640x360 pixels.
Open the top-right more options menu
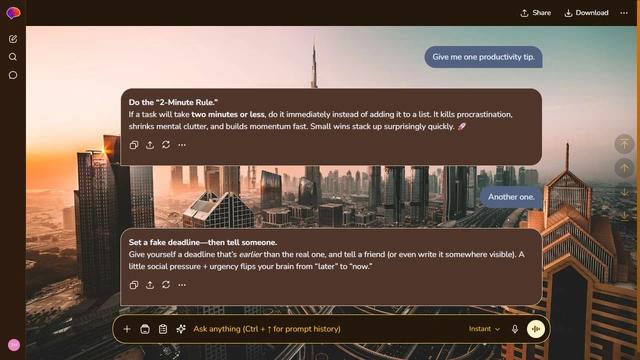point(624,13)
